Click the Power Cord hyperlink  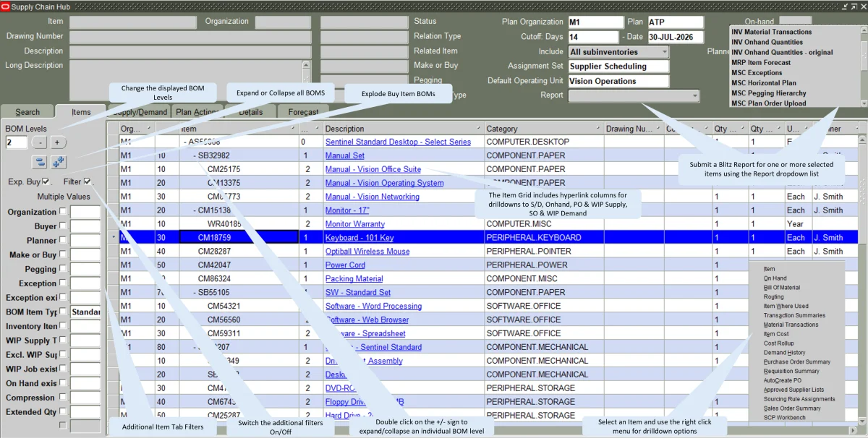click(345, 265)
